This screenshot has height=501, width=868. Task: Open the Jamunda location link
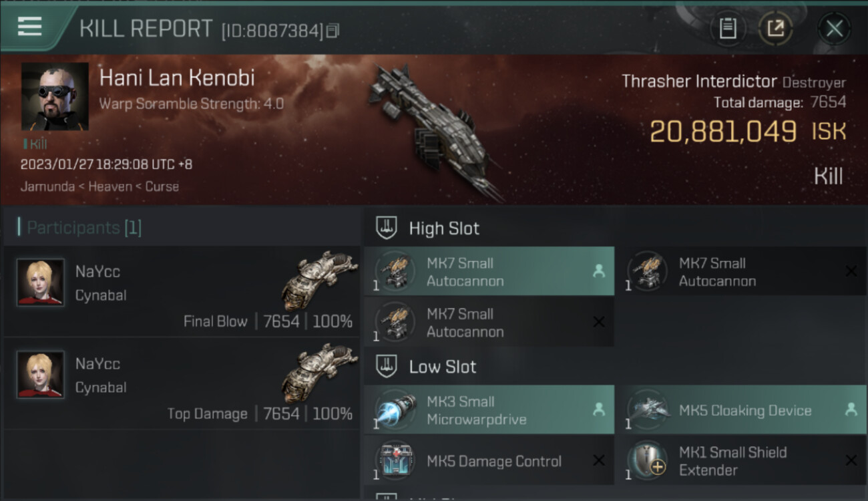tap(47, 186)
